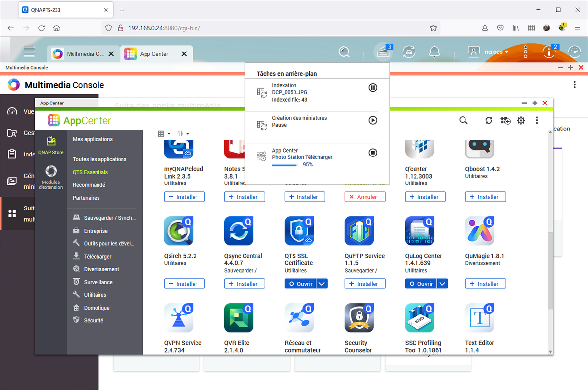
Task: Install QuMagie 1.8.1
Action: [486, 284]
